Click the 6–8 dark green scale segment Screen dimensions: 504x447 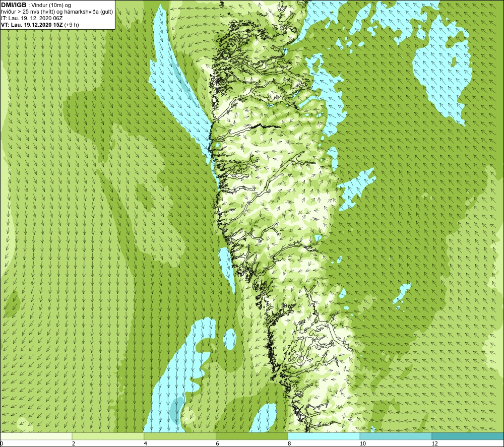(252, 436)
